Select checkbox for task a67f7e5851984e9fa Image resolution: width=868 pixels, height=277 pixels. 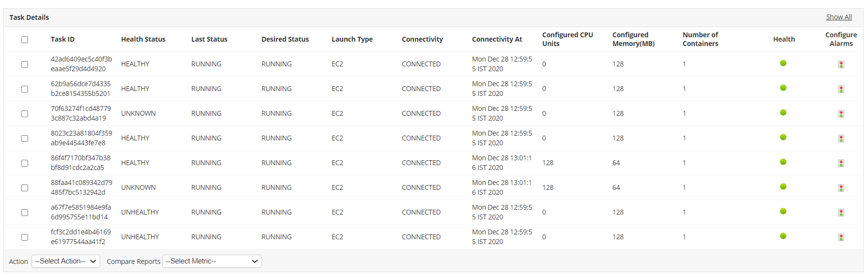[25, 213]
